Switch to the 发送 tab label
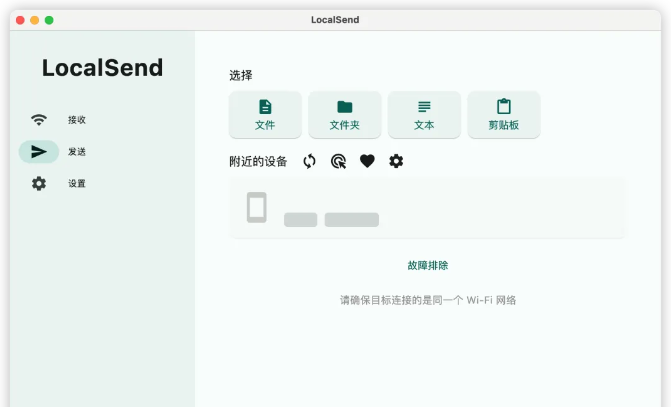This screenshot has height=407, width=671. tap(77, 152)
